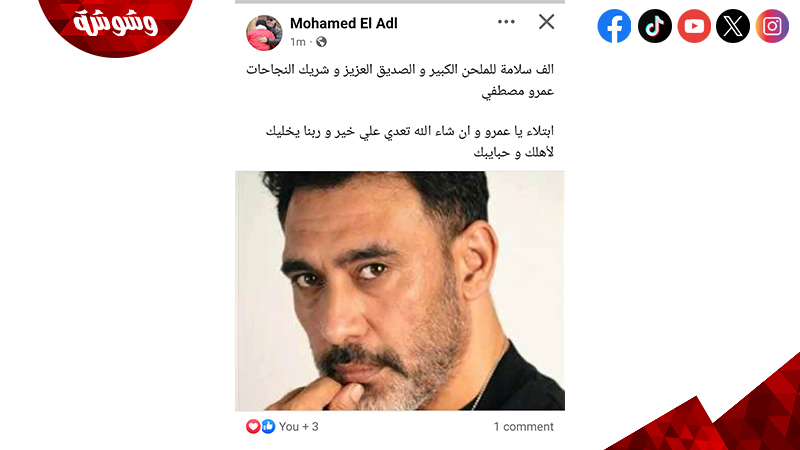The height and width of the screenshot is (450, 800).
Task: Click the heart reaction icon
Action: (x=253, y=426)
